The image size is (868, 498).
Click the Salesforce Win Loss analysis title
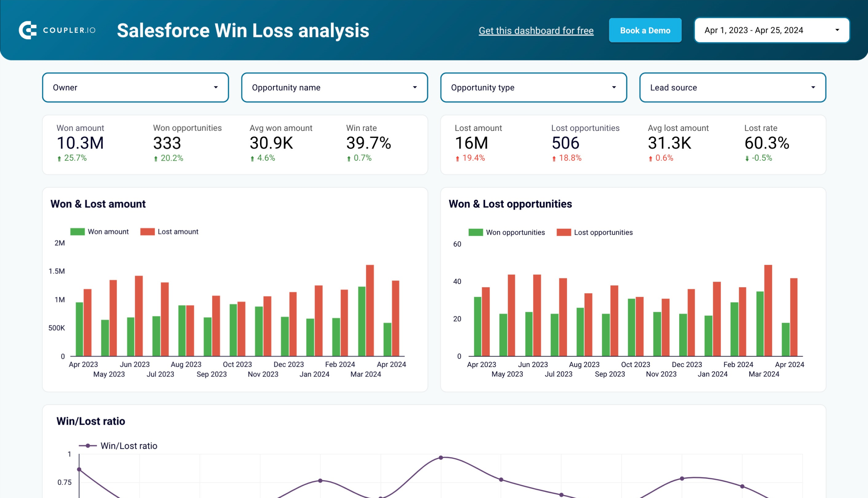244,31
